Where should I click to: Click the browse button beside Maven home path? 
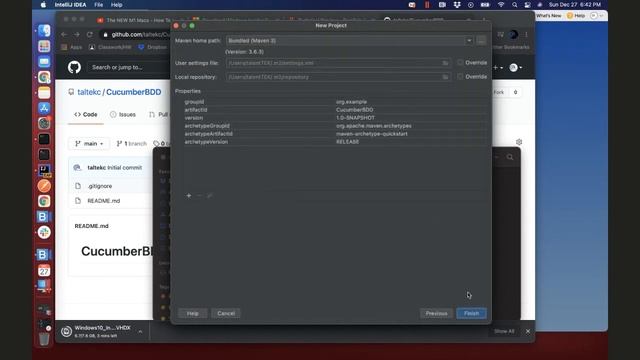tap(481, 40)
